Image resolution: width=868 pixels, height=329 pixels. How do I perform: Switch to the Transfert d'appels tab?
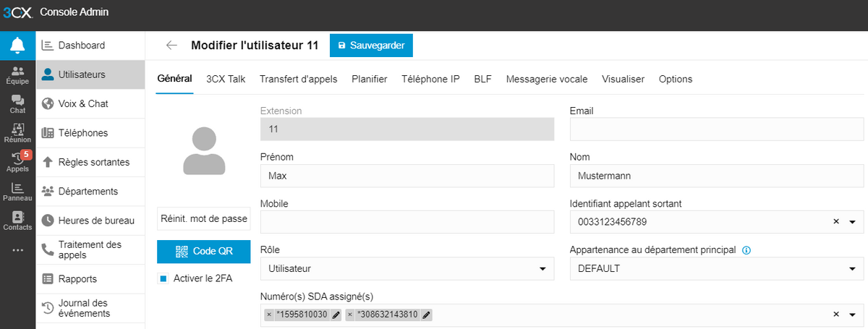(298, 80)
